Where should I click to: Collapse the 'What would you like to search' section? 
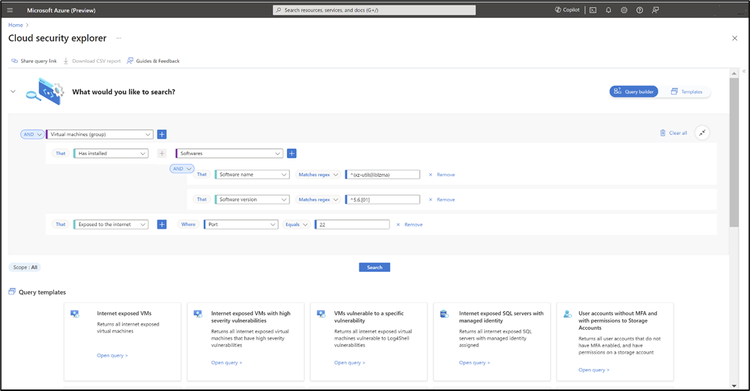[13, 91]
